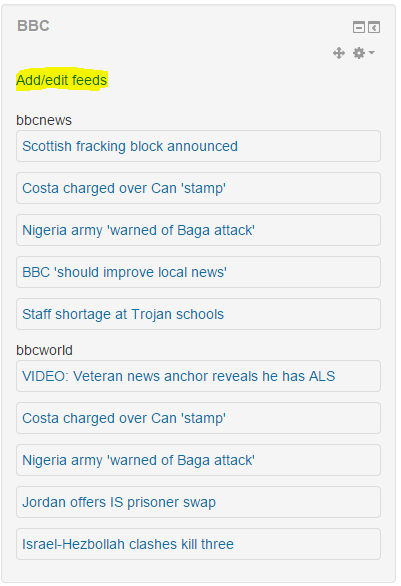Image resolution: width=401 pixels, height=586 pixels.
Task: Open 'Israel-Hezbollah clashes kill three' story
Action: [128, 544]
